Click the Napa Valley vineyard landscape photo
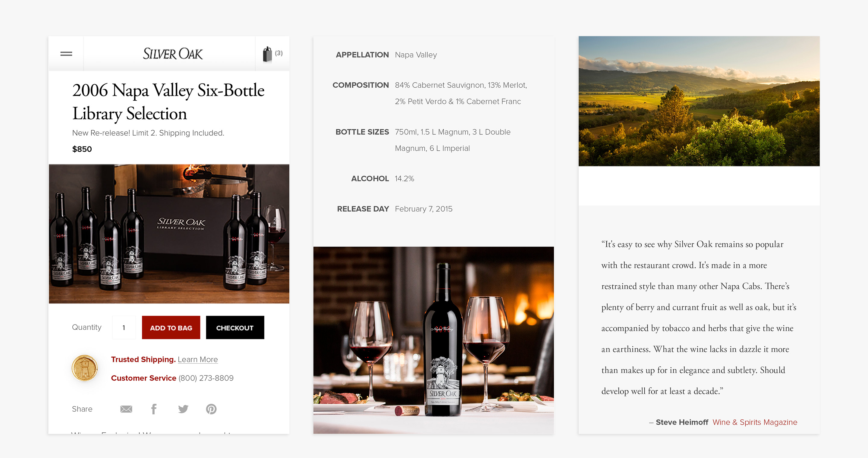The width and height of the screenshot is (868, 458). pos(699,101)
